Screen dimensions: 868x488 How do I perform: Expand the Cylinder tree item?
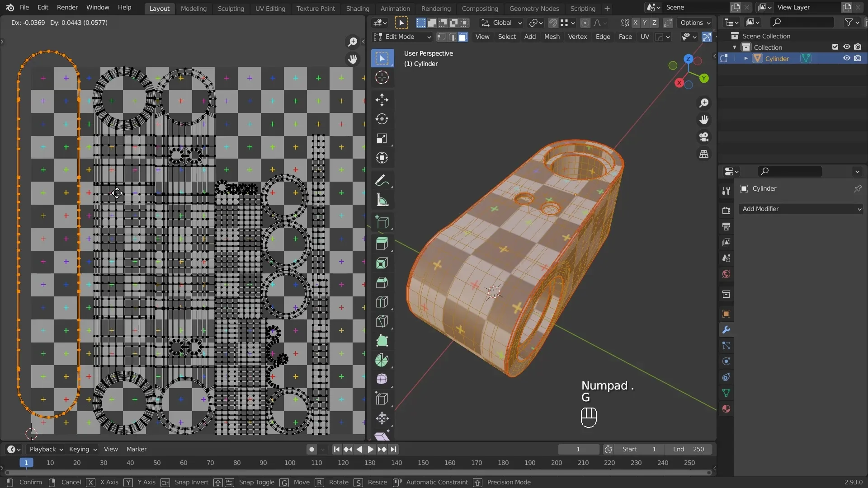pos(746,58)
